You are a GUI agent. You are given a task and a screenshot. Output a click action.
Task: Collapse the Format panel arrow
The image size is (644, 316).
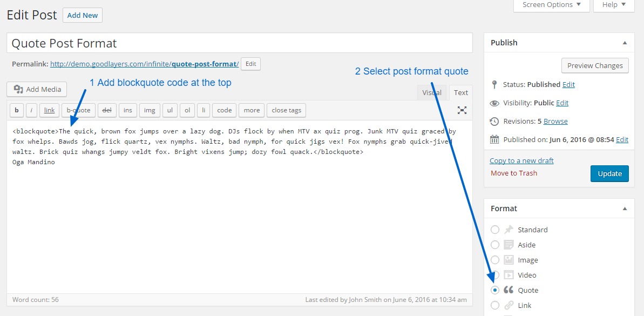pos(625,209)
